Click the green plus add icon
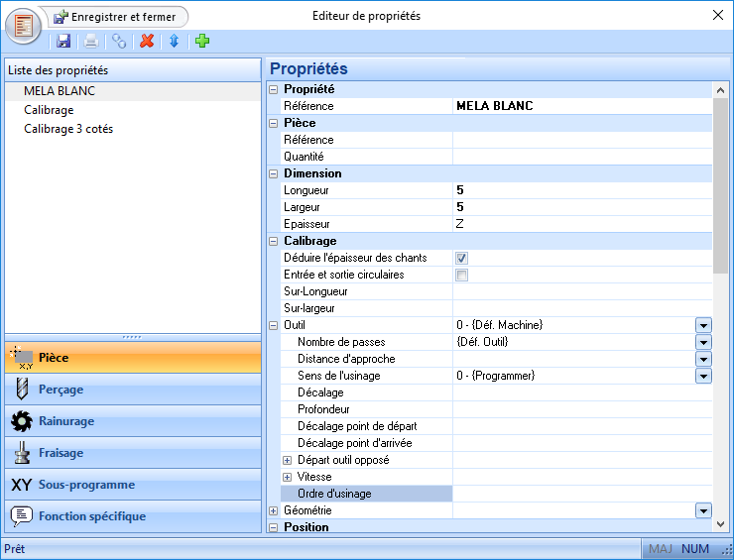 tap(202, 41)
